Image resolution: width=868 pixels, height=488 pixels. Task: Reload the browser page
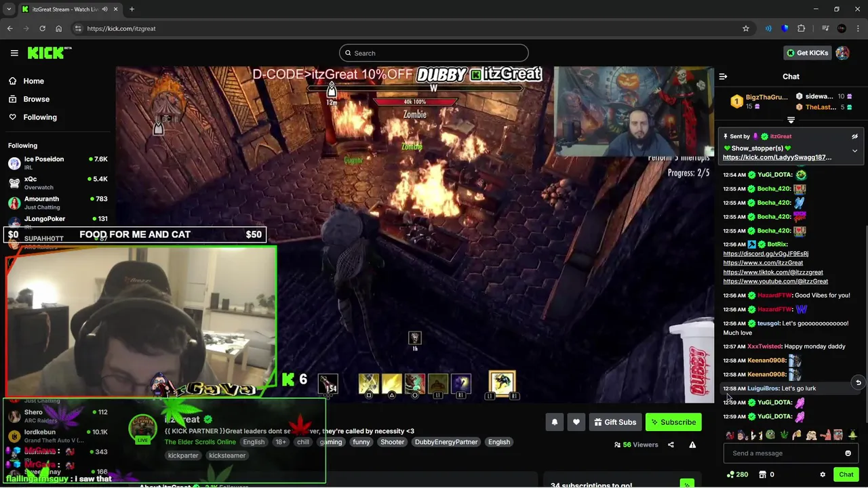coord(42,28)
